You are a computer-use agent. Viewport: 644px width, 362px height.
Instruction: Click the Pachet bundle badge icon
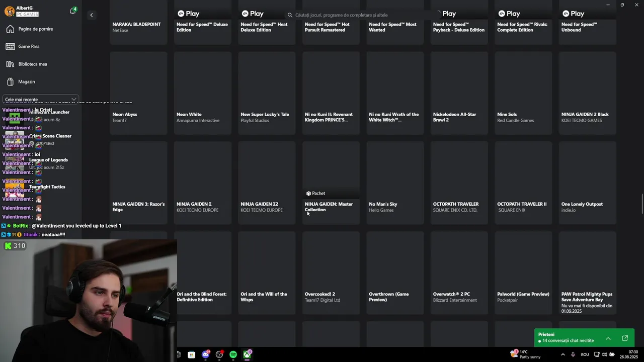coord(308,194)
